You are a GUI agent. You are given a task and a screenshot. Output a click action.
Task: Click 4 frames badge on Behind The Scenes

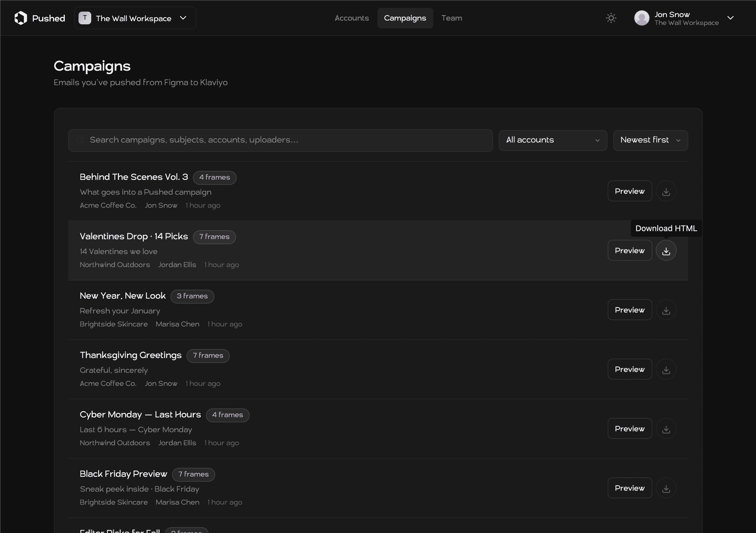214,178
